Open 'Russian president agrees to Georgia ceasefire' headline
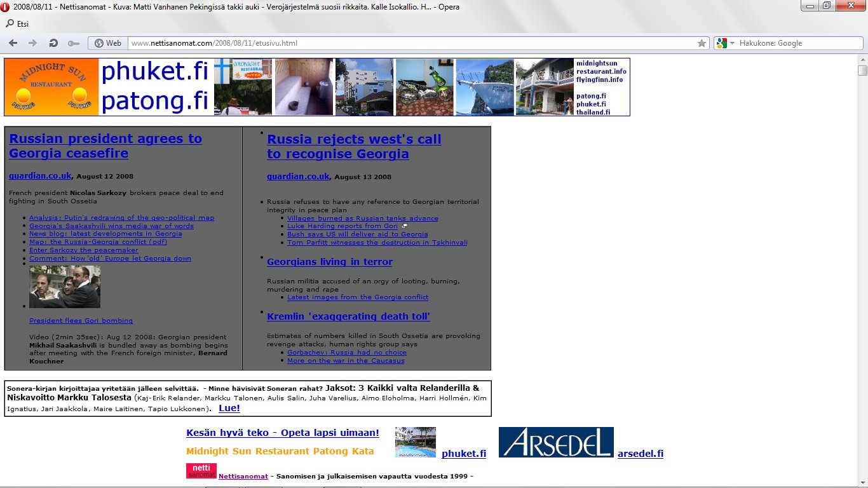The height and width of the screenshot is (488, 868). [x=105, y=146]
